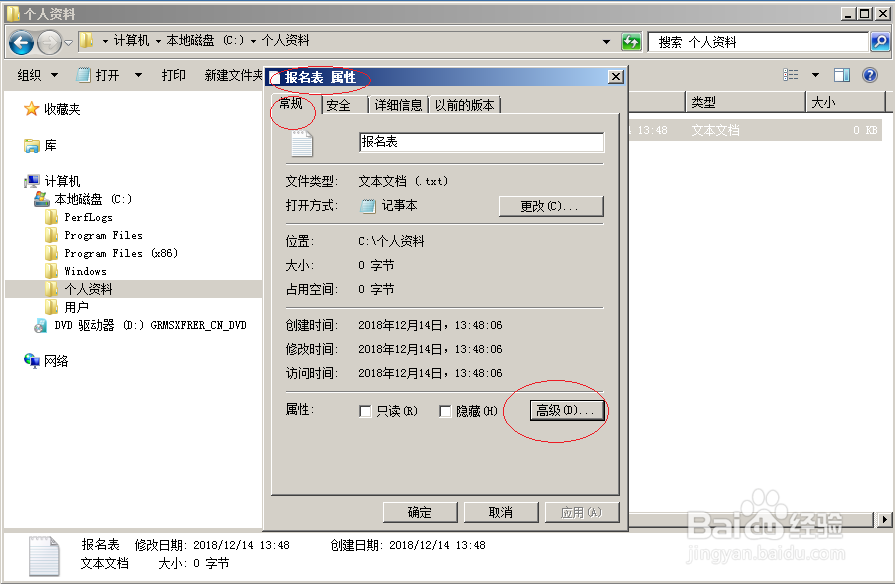Switch to the 详细信息 tab
895x584 pixels.
coord(398,105)
